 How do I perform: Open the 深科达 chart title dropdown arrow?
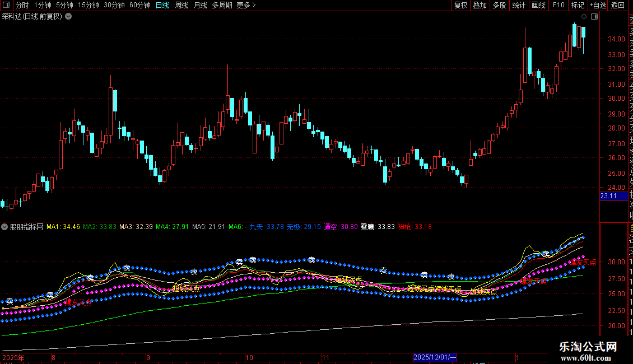[x=69, y=17]
